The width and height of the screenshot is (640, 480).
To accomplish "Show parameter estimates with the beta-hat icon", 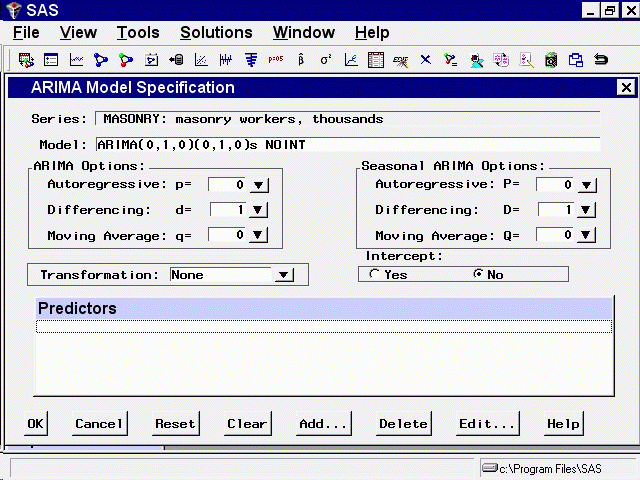I will click(x=301, y=60).
